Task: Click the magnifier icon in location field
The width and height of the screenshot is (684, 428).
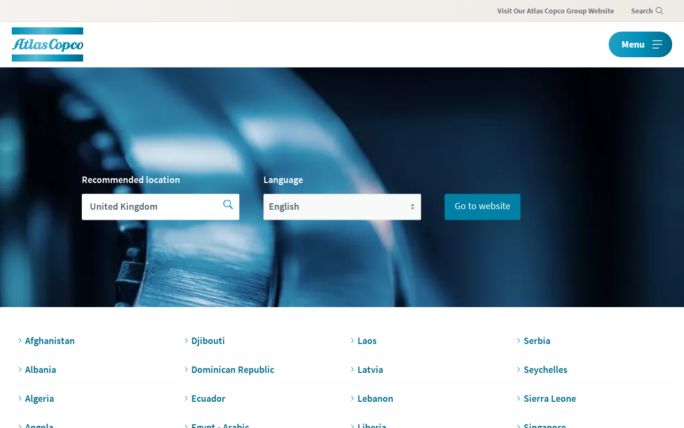Action: click(228, 205)
